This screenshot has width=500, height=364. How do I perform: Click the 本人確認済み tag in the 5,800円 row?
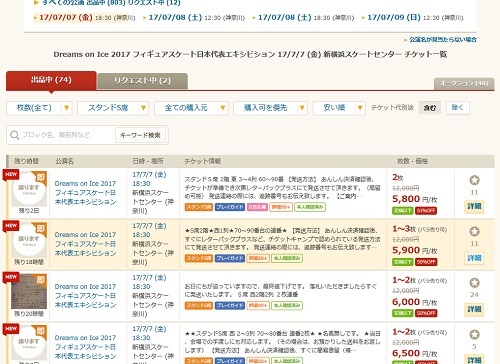(x=310, y=207)
